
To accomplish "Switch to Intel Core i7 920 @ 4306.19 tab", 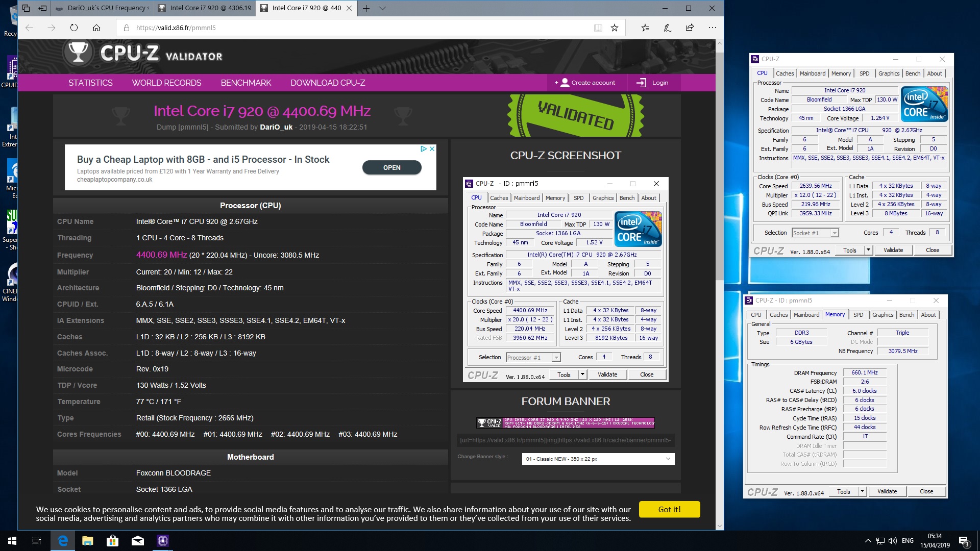I will 204,8.
